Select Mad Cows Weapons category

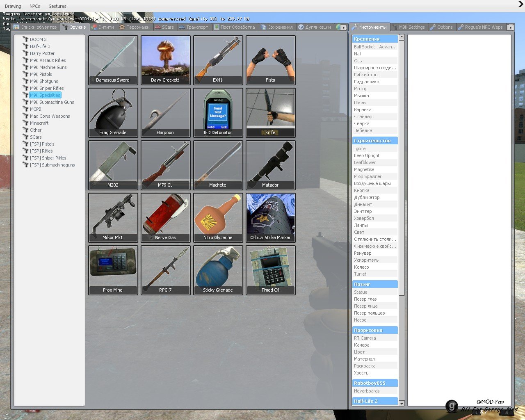[x=50, y=116]
